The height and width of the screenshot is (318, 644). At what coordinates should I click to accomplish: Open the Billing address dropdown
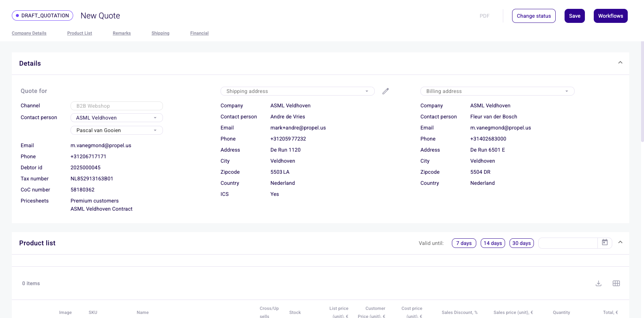[497, 91]
